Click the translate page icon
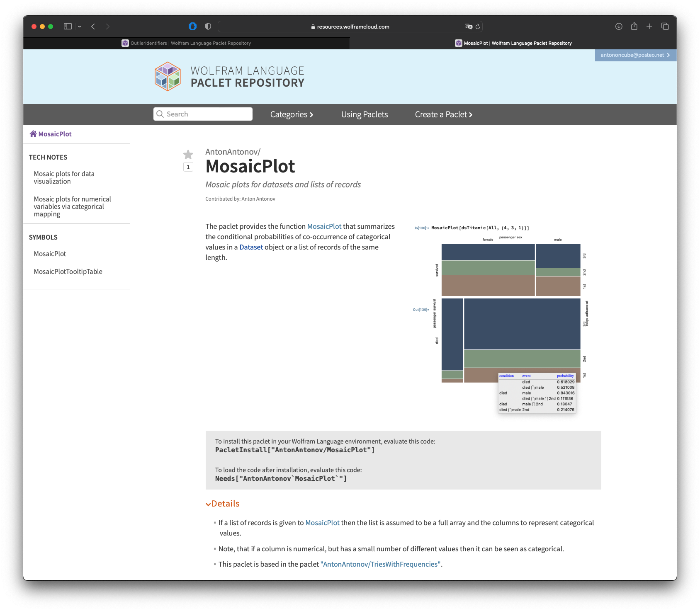 469,27
